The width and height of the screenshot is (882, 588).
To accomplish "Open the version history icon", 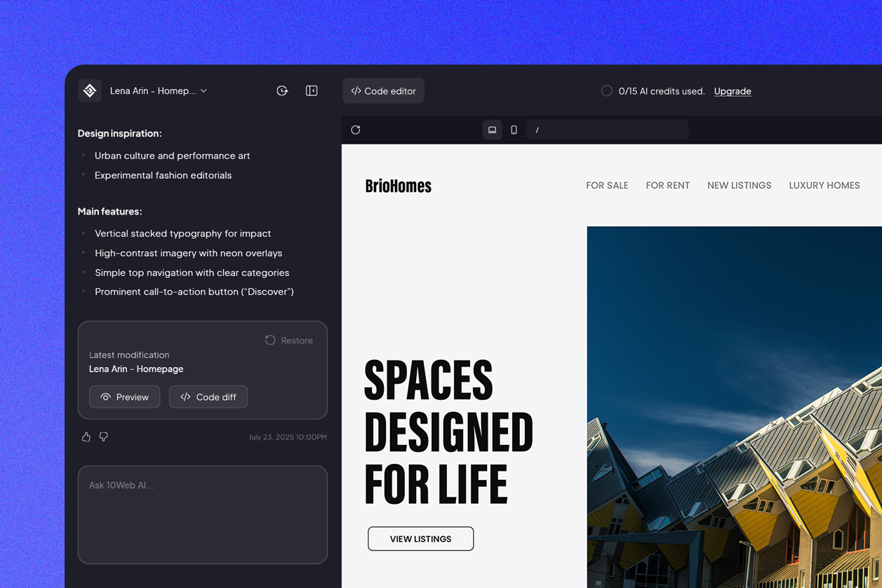I will [x=282, y=91].
